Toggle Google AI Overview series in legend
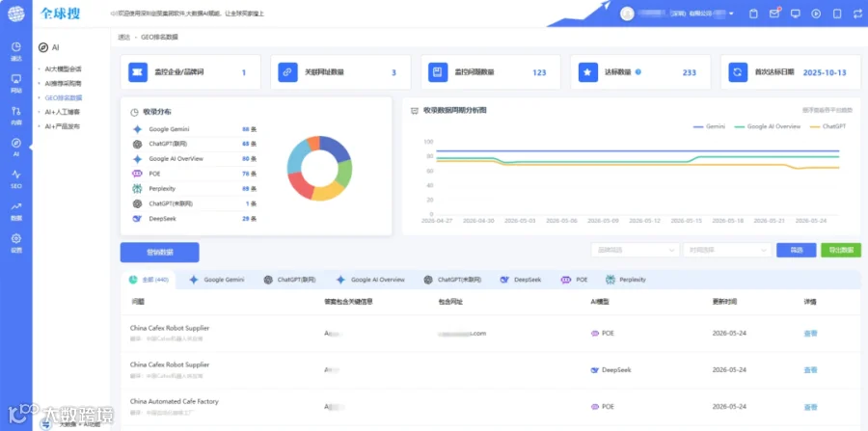 tap(768, 126)
